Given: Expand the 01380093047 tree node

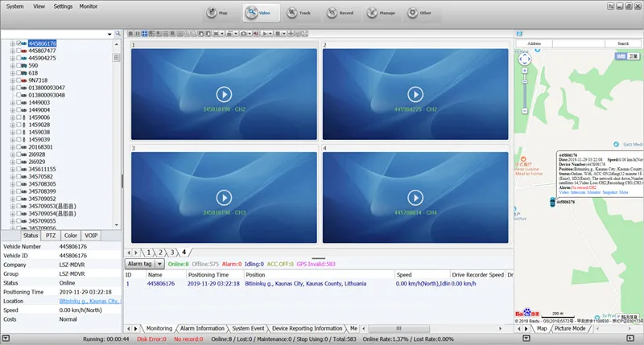Looking at the screenshot, I should (12, 88).
